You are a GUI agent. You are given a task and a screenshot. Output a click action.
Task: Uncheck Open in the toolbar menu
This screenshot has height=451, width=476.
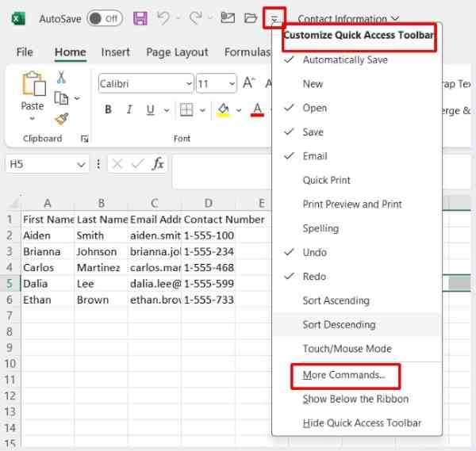[357, 108]
